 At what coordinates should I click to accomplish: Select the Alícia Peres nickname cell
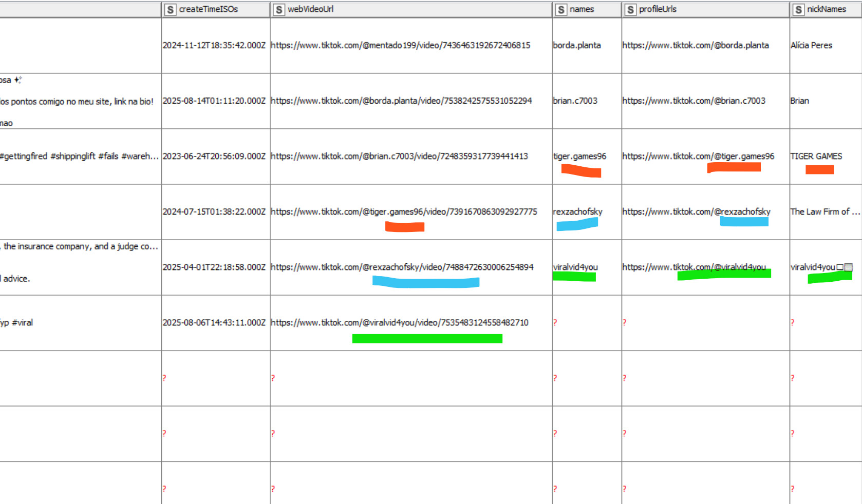(811, 46)
